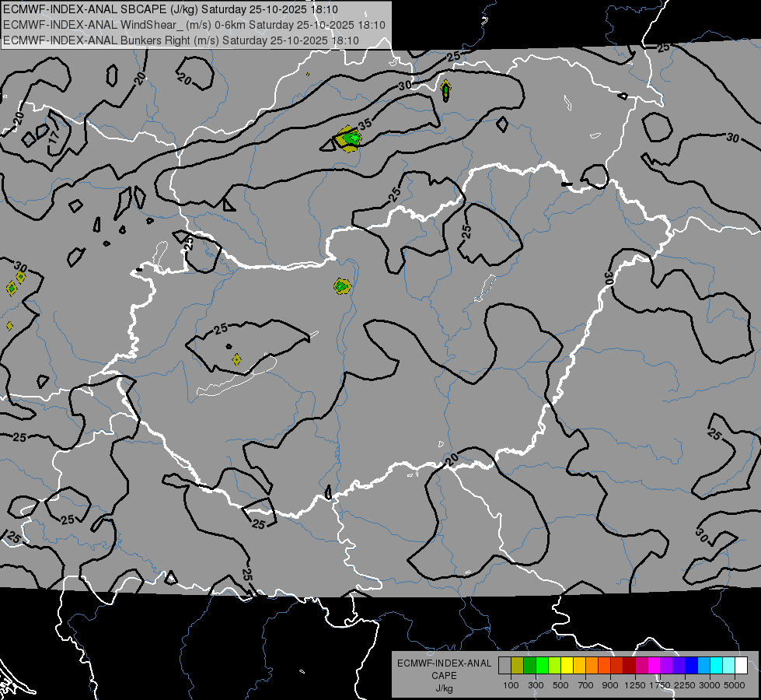Click the 300 value under legend
The image size is (761, 700).
tap(536, 685)
